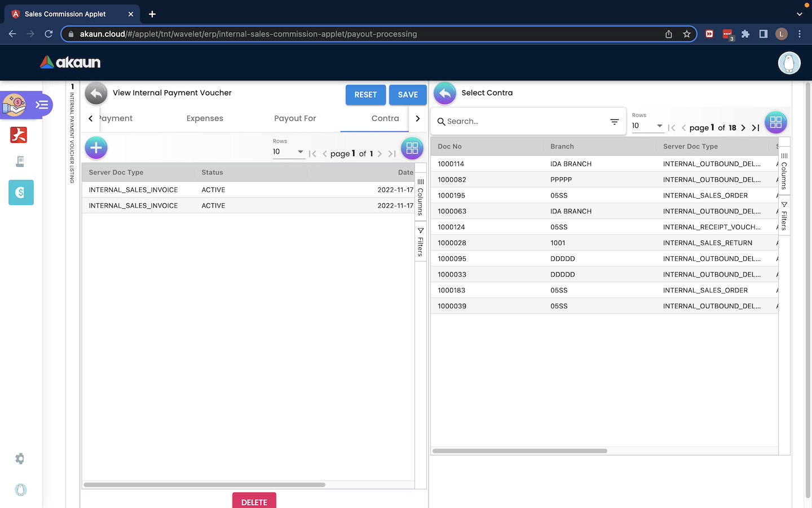
Task: Open the settings gear in sidebar
Action: coord(20,459)
